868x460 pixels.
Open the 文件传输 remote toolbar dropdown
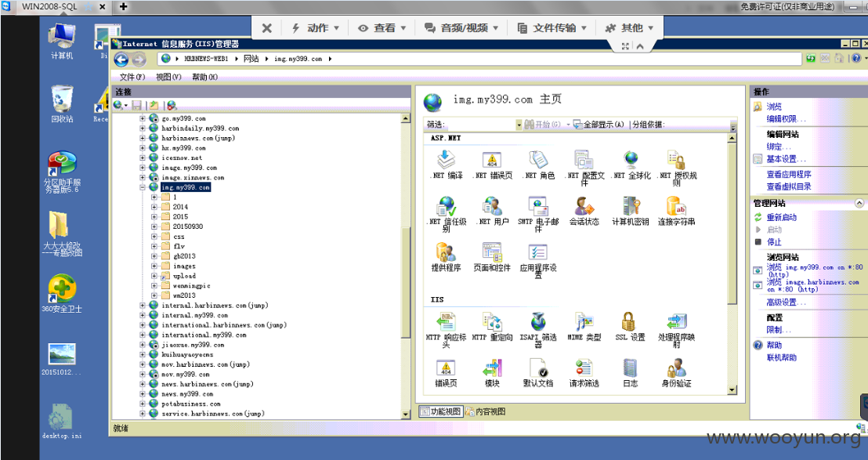tap(552, 27)
